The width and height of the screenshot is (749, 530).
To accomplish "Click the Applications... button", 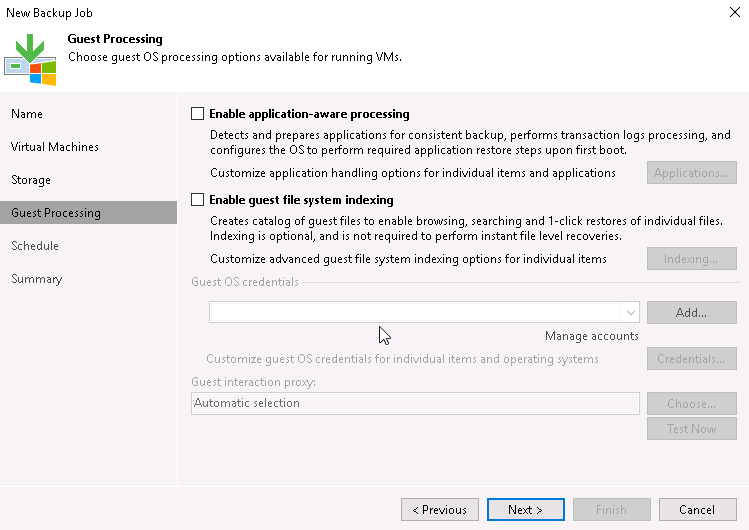I will tap(691, 173).
